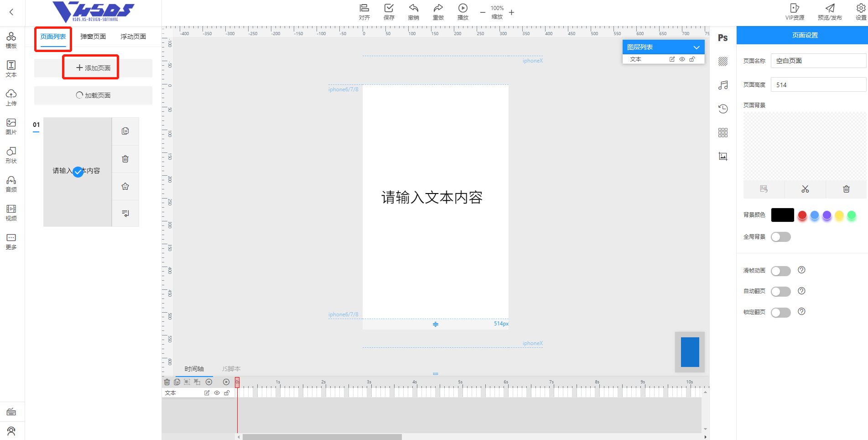Click the 重做 redo icon
This screenshot has width=868, height=440.
pyautogui.click(x=438, y=12)
